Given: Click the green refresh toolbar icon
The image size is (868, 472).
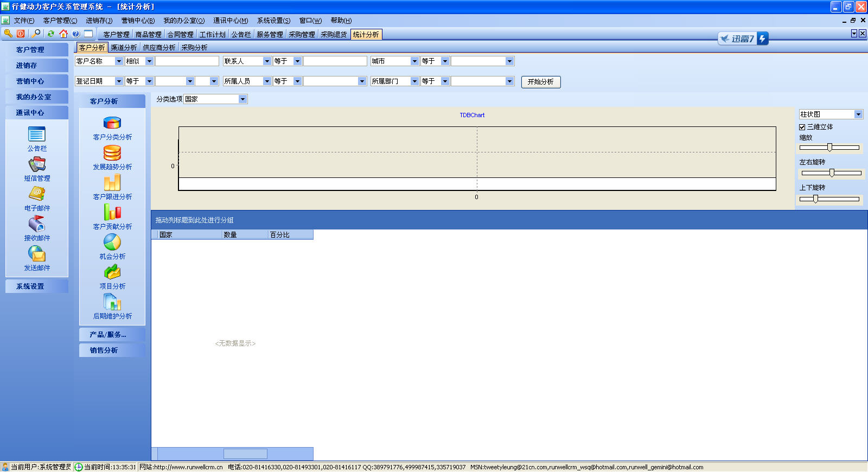Looking at the screenshot, I should tap(50, 34).
